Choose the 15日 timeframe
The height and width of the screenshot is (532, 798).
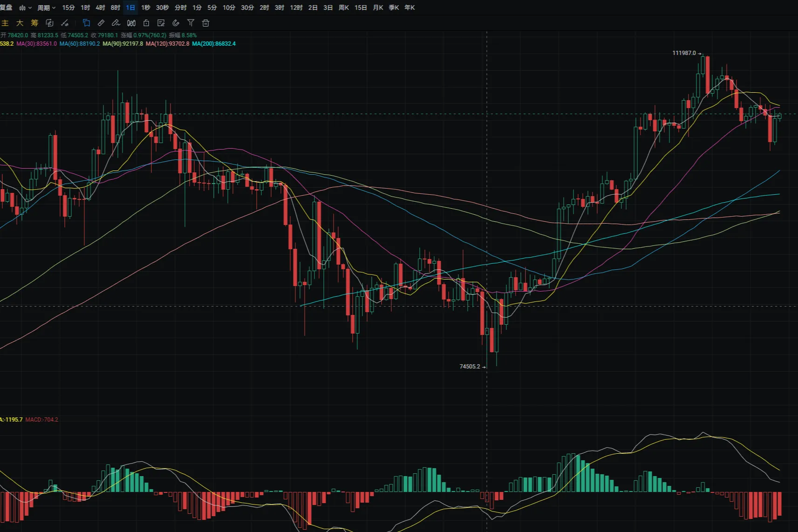(x=361, y=7)
